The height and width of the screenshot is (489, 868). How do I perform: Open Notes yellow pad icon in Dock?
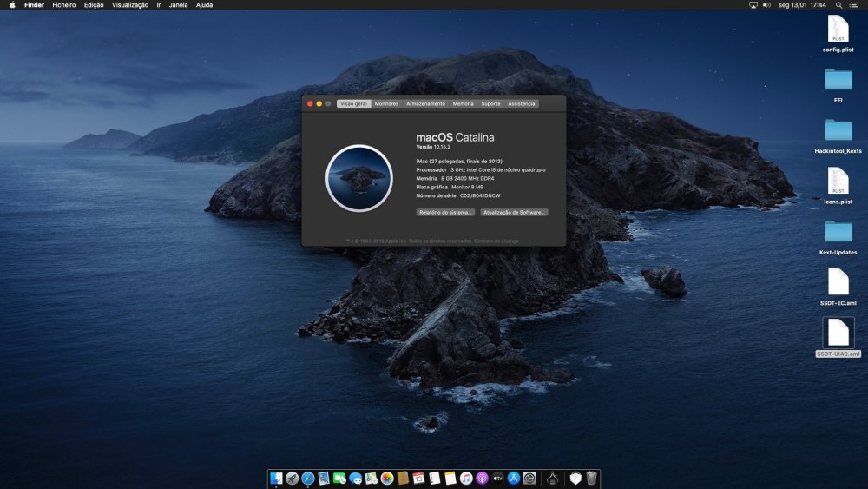pyautogui.click(x=450, y=478)
